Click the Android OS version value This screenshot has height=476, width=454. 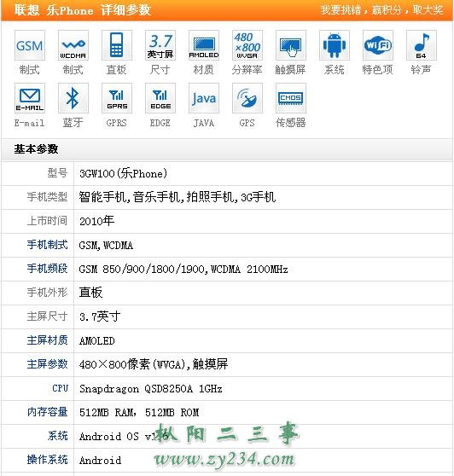click(124, 437)
